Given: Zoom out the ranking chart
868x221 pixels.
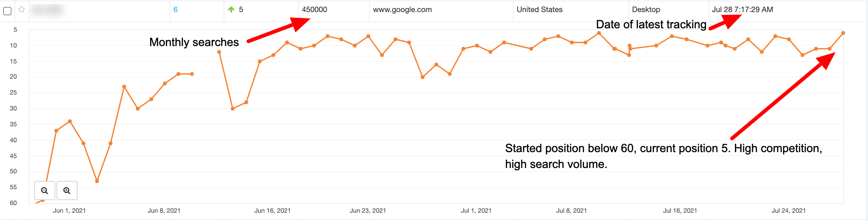Looking at the screenshot, I should click(44, 190).
